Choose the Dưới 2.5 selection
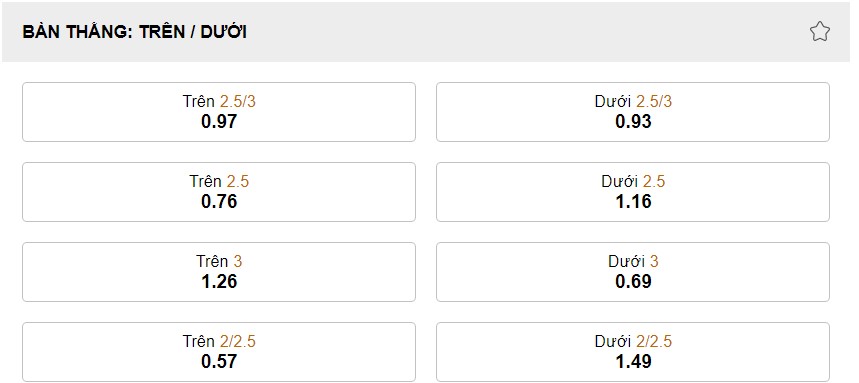This screenshot has width=859, height=383. click(x=633, y=192)
